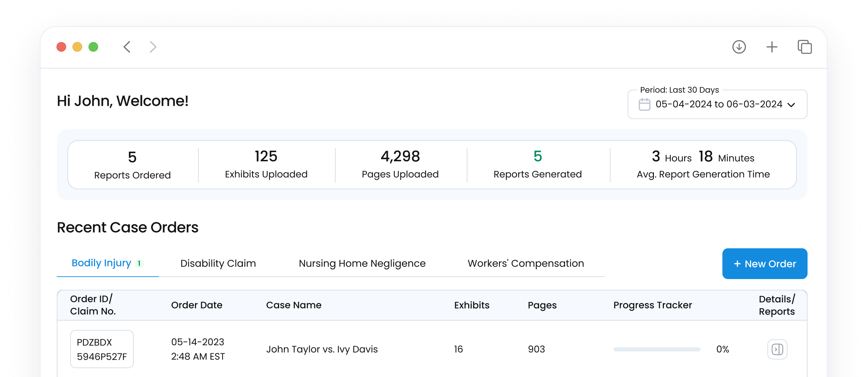Open details panel icon for John Taylor case
Screen dimensions: 868x377
[x=777, y=349]
